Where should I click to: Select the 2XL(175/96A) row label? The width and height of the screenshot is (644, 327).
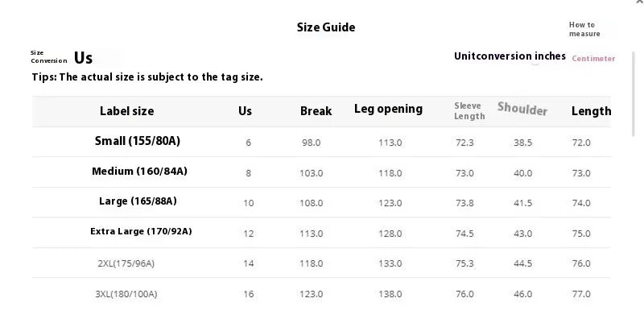coord(125,263)
